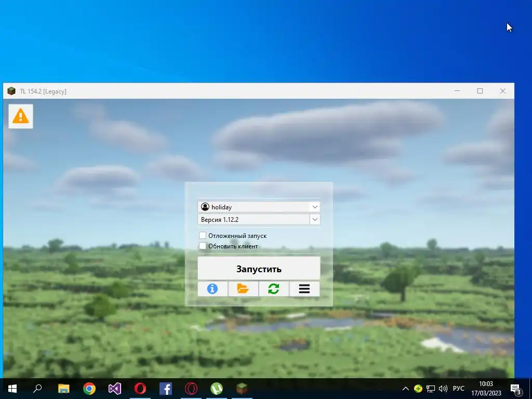This screenshot has height=399, width=532.
Task: Open the notification center icon
Action: pyautogui.click(x=516, y=389)
